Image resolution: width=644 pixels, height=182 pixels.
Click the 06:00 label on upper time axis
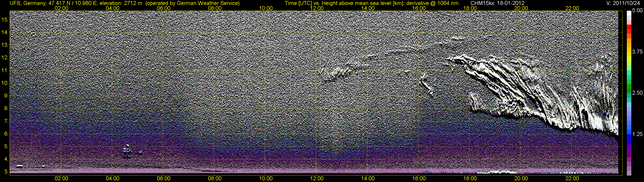tap(164, 8)
